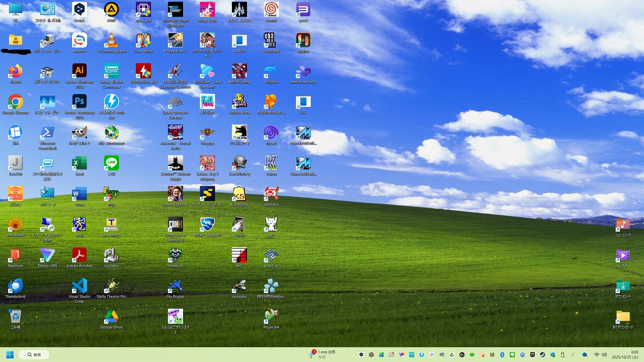The image size is (644, 362).
Task: Click the Rocket League game icon
Action: [x=207, y=224]
